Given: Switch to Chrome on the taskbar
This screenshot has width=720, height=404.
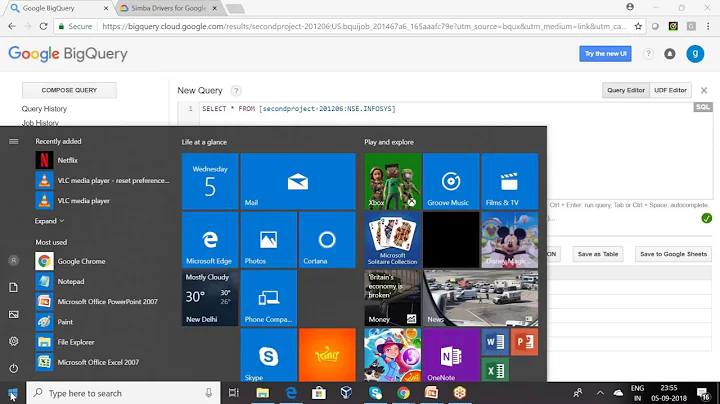Looking at the screenshot, I should tap(404, 393).
